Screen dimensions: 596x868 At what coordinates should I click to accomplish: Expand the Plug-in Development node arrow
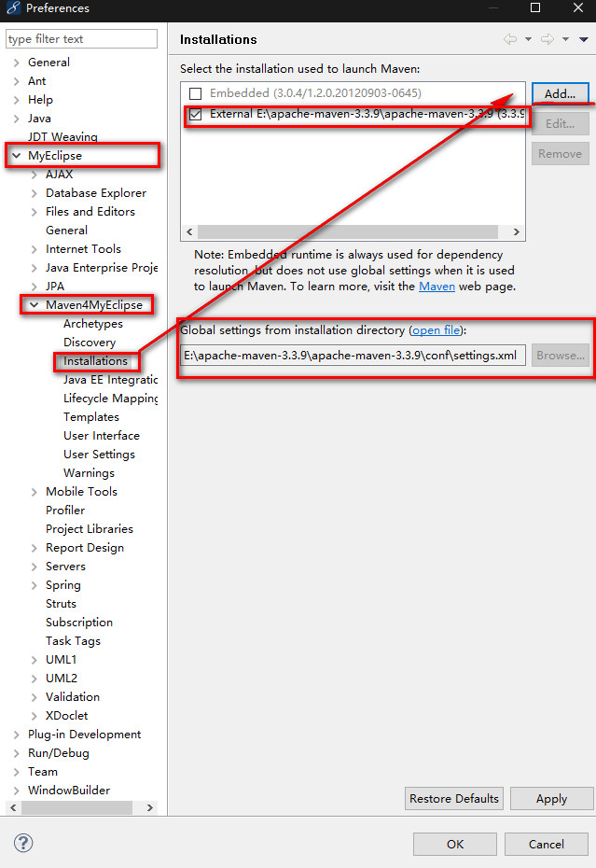pos(16,735)
